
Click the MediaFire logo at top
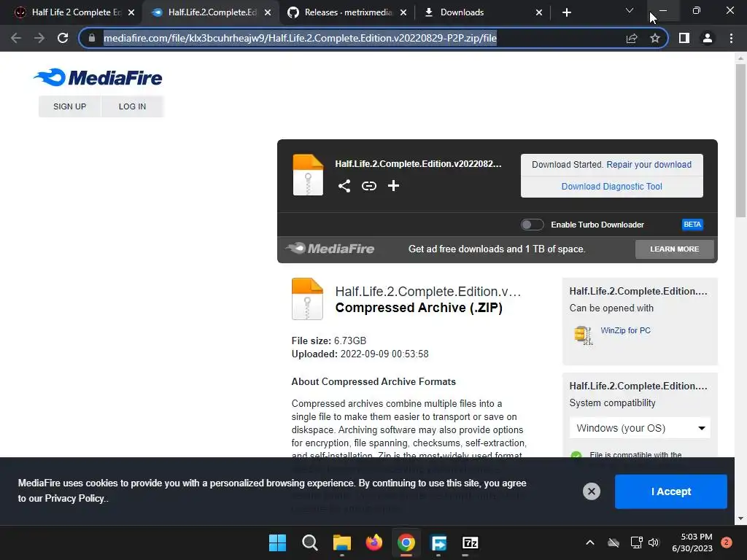[98, 77]
